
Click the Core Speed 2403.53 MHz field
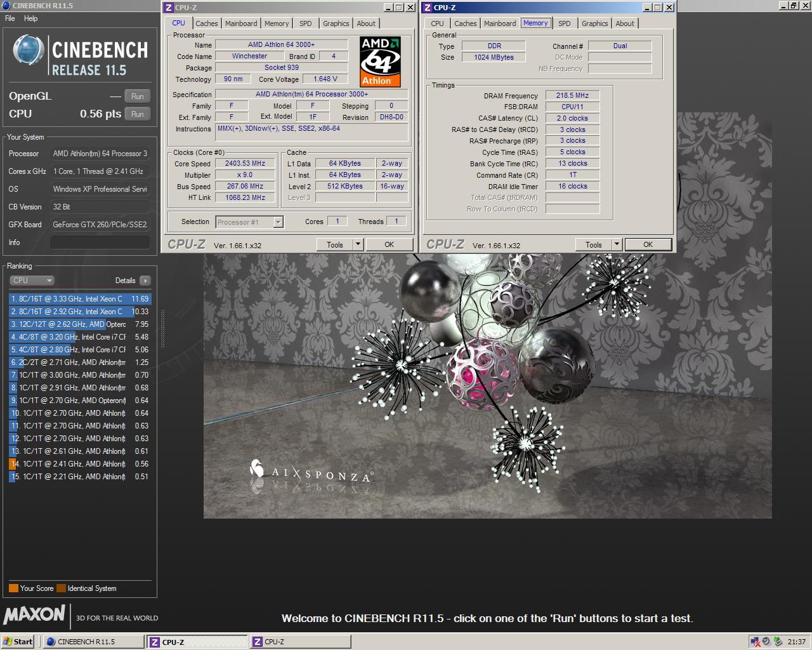point(245,164)
